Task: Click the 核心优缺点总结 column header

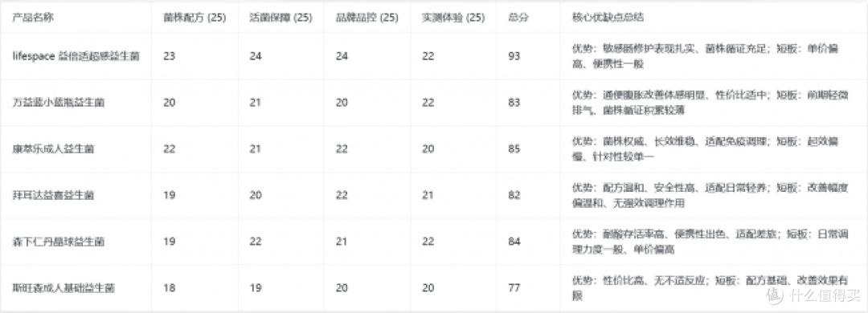Action: pos(608,17)
